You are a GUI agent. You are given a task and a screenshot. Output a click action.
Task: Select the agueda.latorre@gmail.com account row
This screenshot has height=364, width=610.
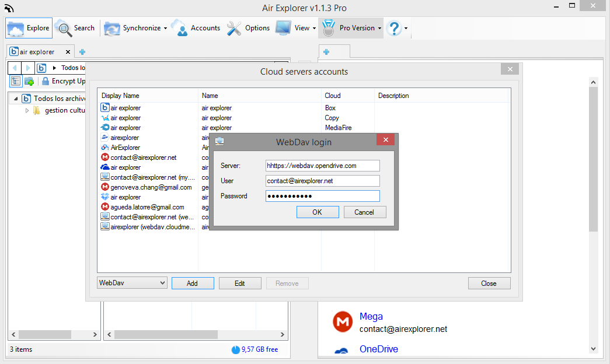point(148,207)
